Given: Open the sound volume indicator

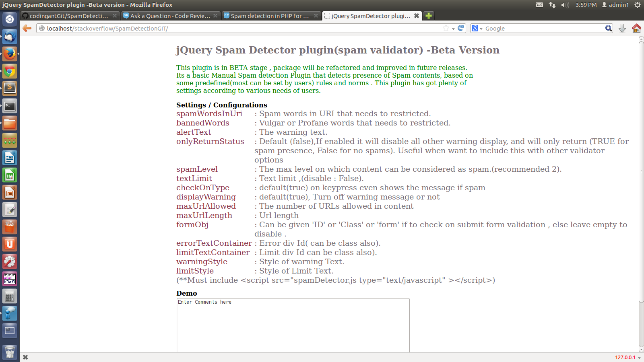Looking at the screenshot, I should coord(565,5).
